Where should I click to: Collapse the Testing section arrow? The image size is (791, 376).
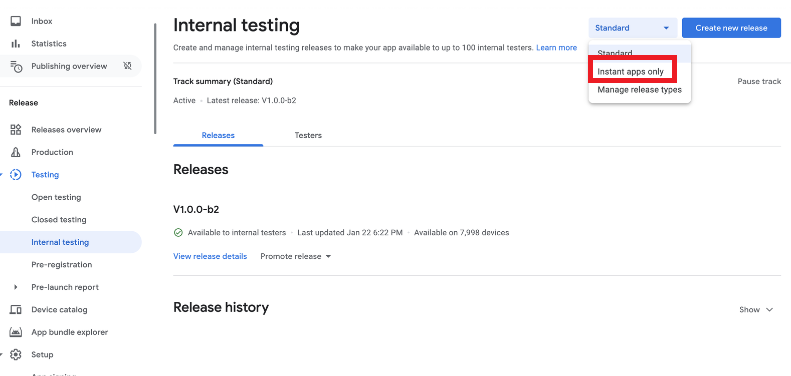tap(2, 175)
